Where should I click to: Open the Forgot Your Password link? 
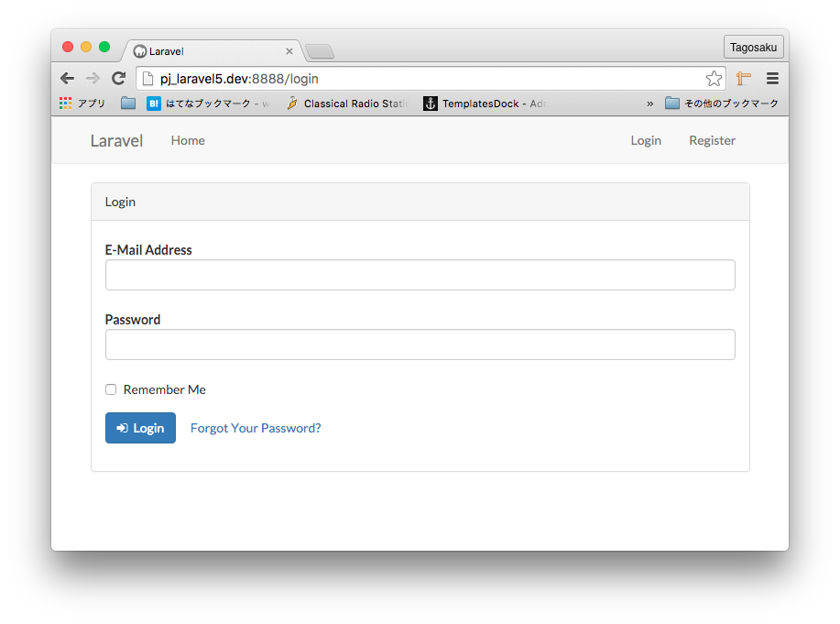256,427
